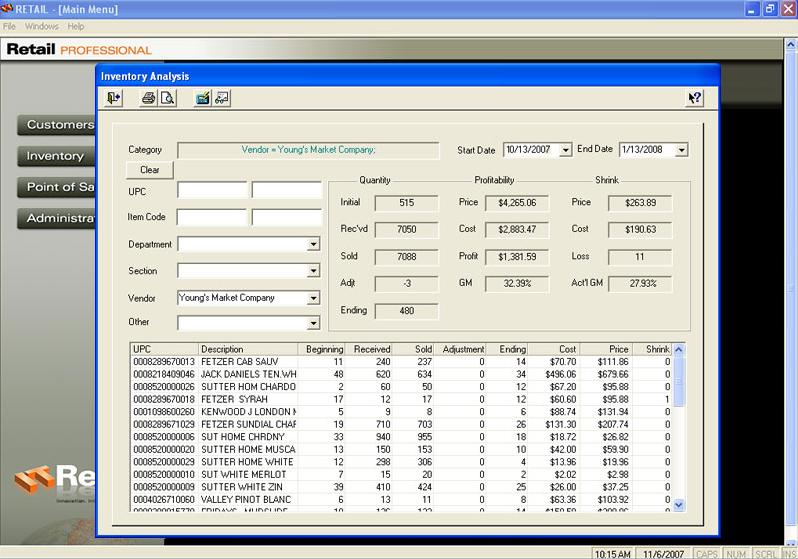
Task: Open Administration main menu button
Action: (x=56, y=218)
